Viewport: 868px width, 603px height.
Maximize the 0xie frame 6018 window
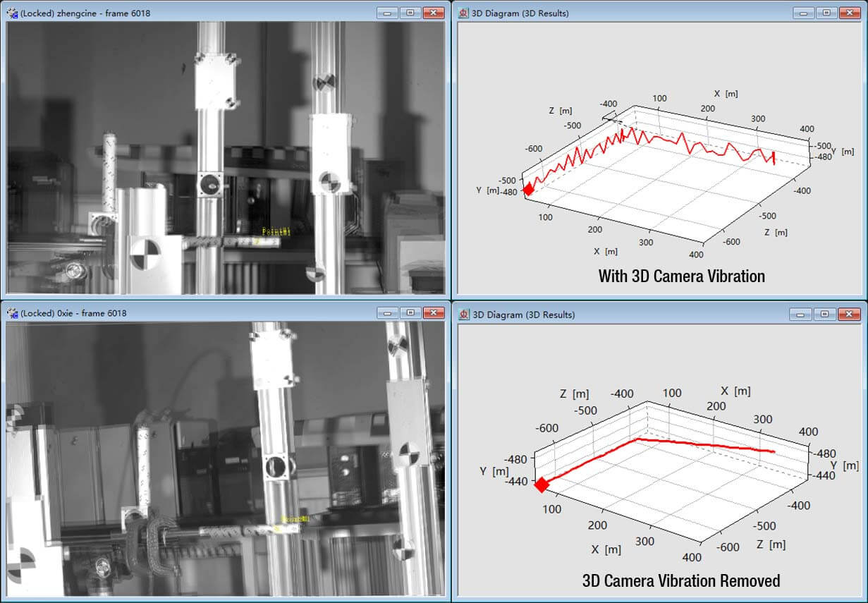tap(410, 312)
